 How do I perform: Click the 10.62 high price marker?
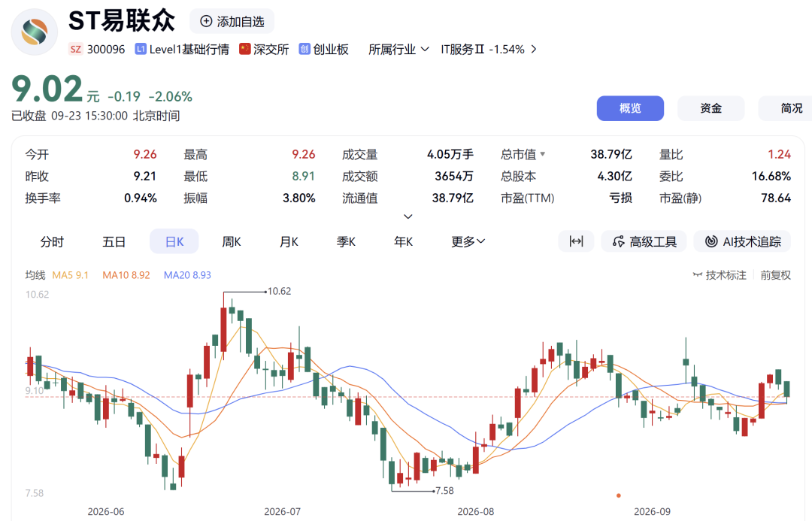click(x=279, y=291)
